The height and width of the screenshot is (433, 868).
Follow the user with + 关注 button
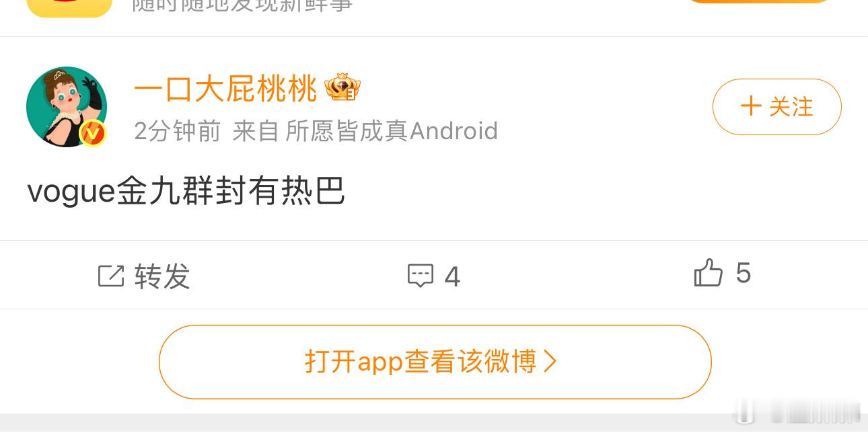click(x=777, y=107)
